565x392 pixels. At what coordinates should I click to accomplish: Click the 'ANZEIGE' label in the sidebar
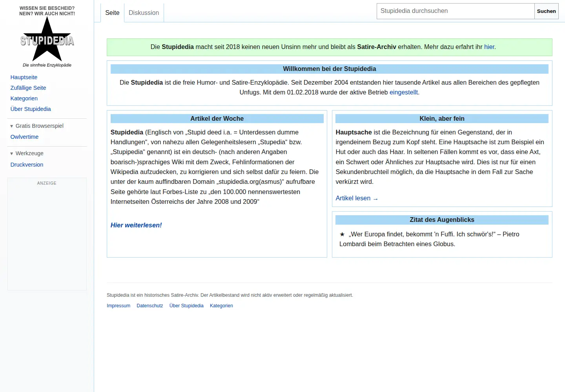click(47, 183)
